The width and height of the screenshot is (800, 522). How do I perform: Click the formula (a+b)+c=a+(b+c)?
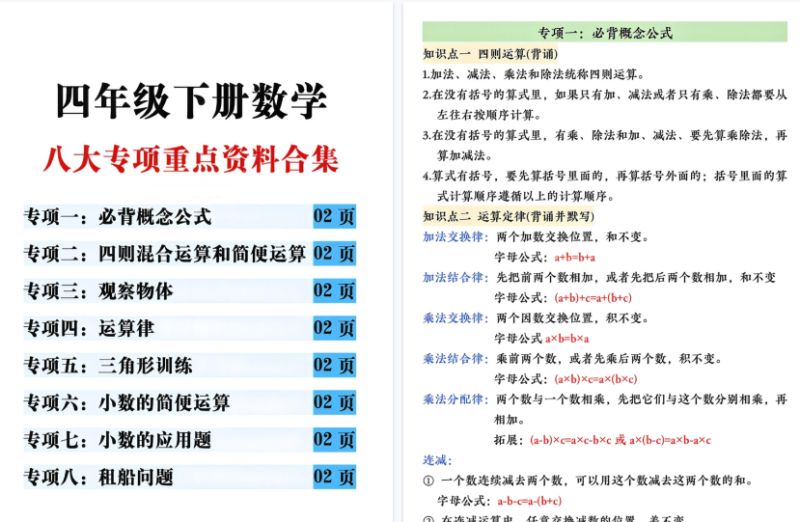point(593,298)
